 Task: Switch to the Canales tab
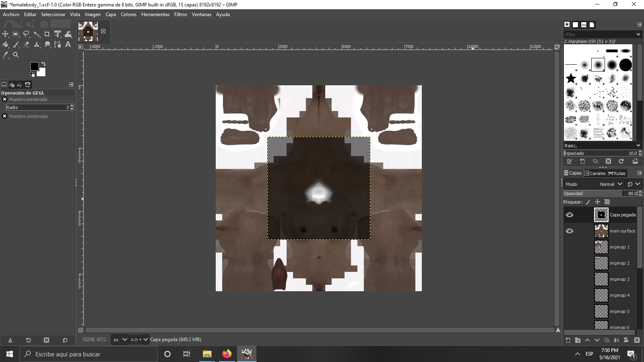pyautogui.click(x=595, y=173)
